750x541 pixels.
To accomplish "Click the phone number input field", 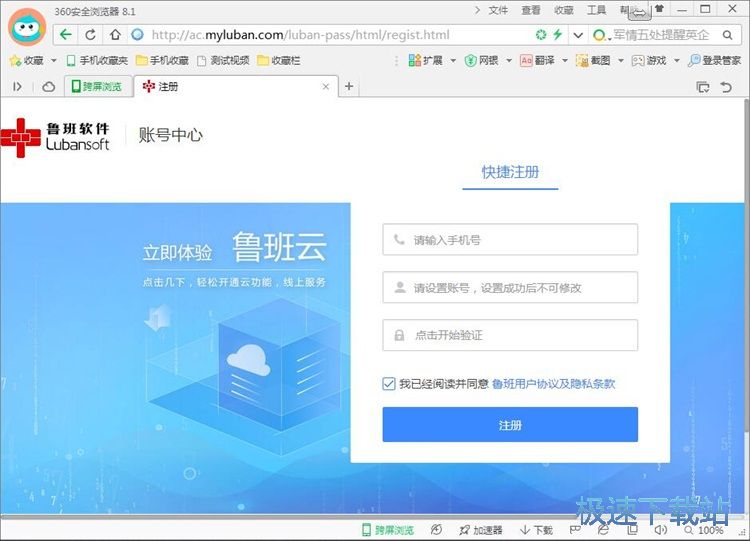I will click(x=510, y=239).
